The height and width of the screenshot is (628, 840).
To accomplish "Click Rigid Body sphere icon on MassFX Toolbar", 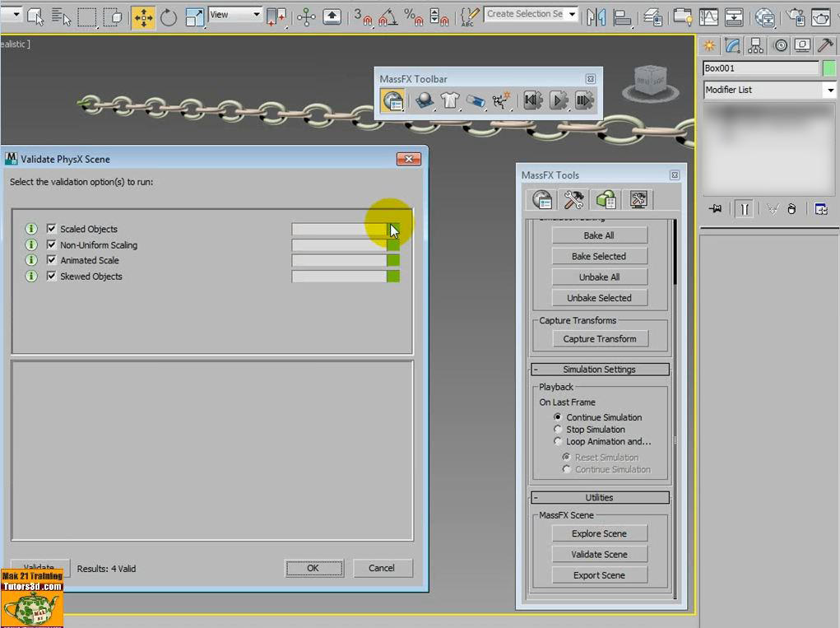I will (x=424, y=100).
